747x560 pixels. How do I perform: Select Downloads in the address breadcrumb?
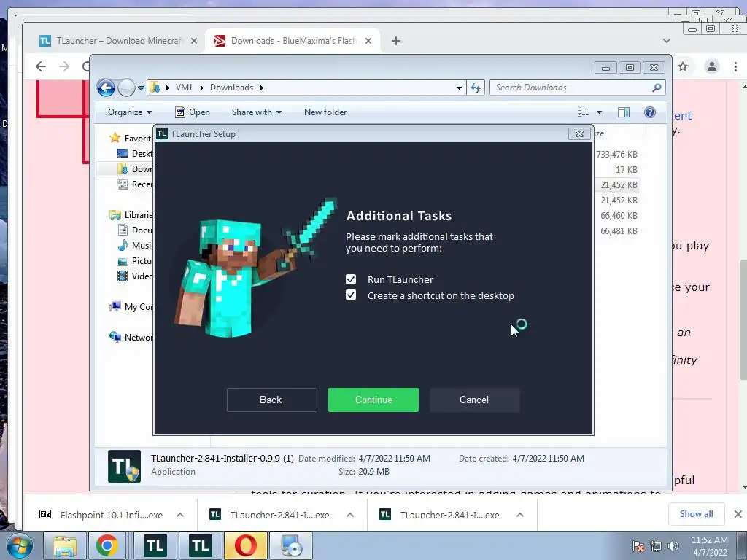231,87
